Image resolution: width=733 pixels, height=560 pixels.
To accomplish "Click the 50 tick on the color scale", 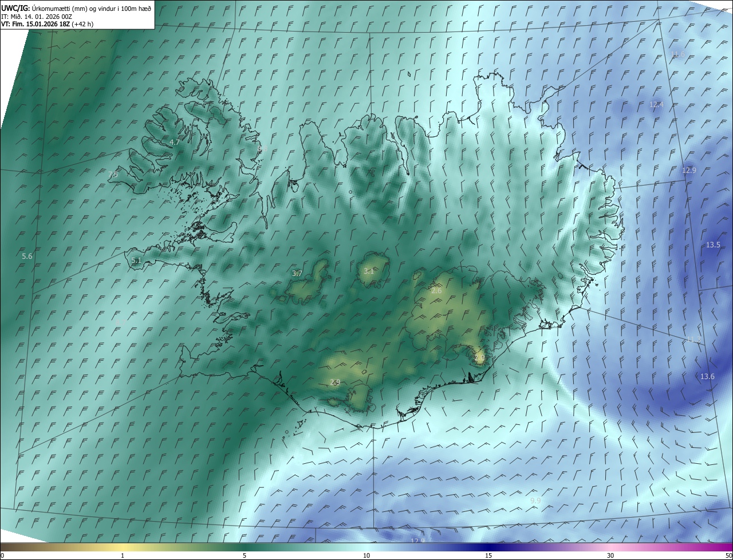I will 728,555.
